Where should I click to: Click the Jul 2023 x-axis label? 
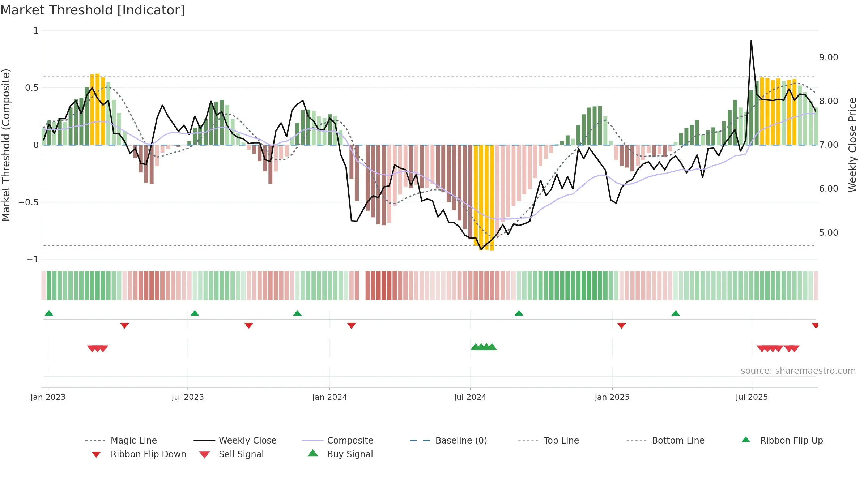pyautogui.click(x=188, y=397)
